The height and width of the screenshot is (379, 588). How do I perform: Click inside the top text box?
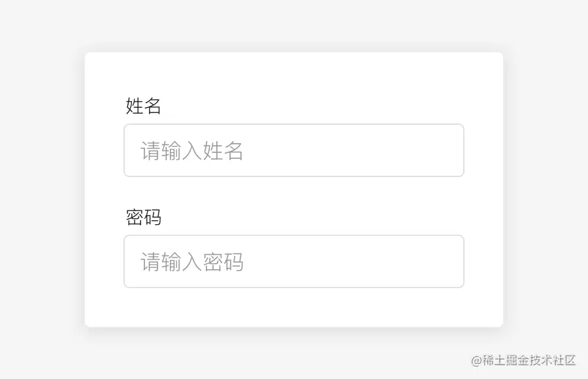click(x=294, y=150)
